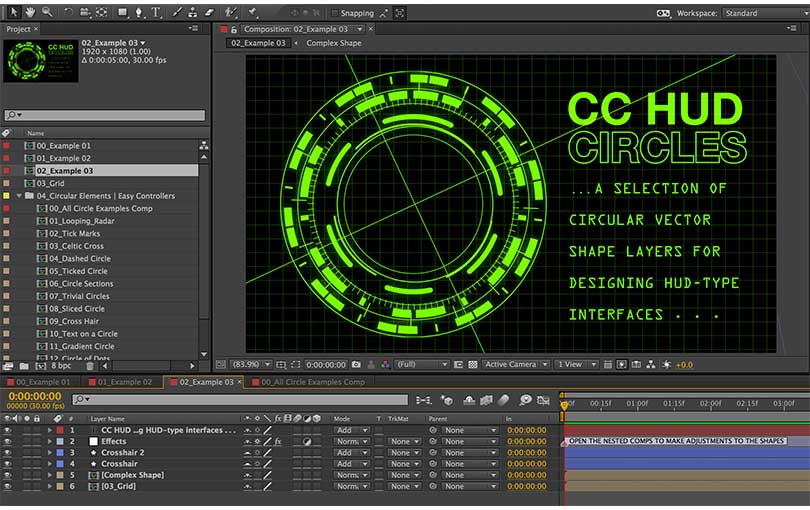Open the graph editor icon in timeline
The height and width of the screenshot is (510, 810).
click(543, 400)
